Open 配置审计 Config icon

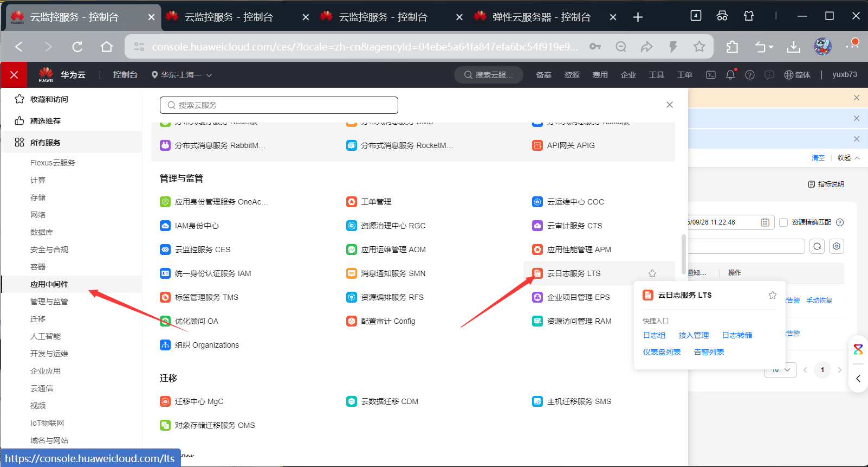pos(352,321)
